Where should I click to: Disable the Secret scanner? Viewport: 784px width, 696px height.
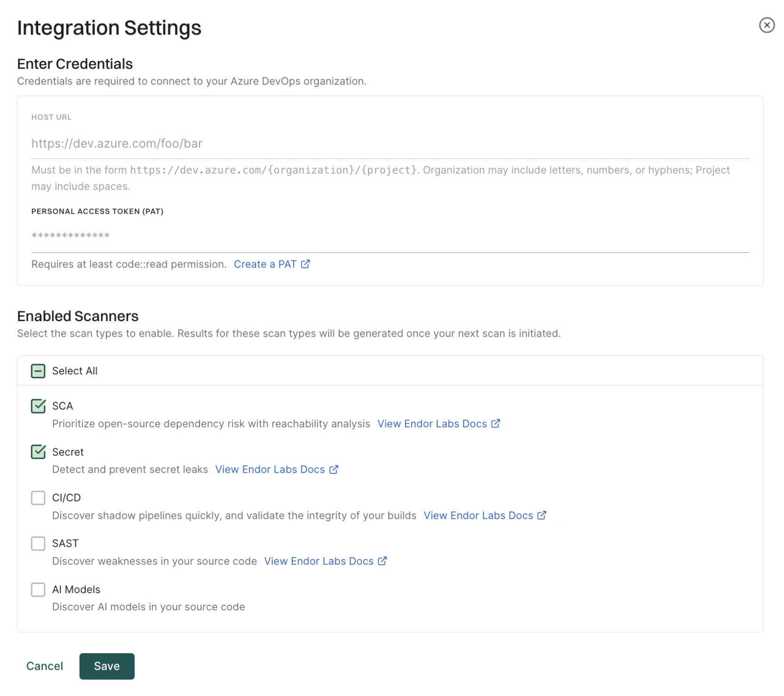pyautogui.click(x=38, y=452)
